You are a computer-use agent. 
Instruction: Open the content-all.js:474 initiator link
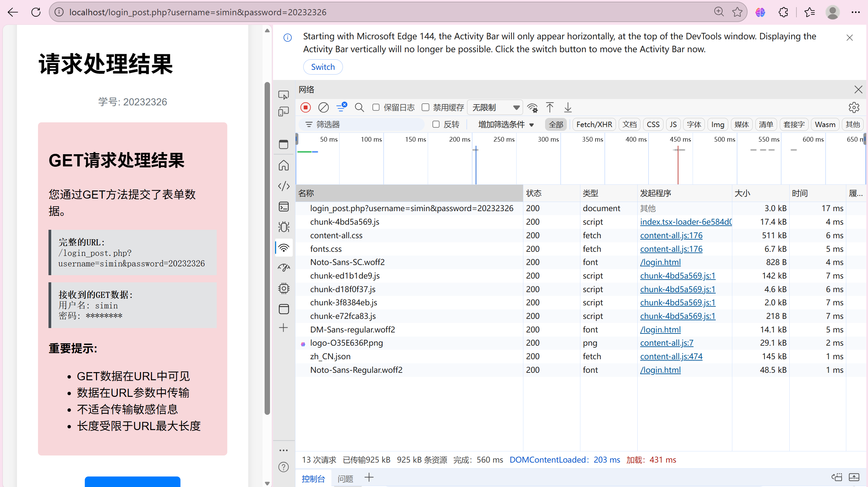point(671,356)
